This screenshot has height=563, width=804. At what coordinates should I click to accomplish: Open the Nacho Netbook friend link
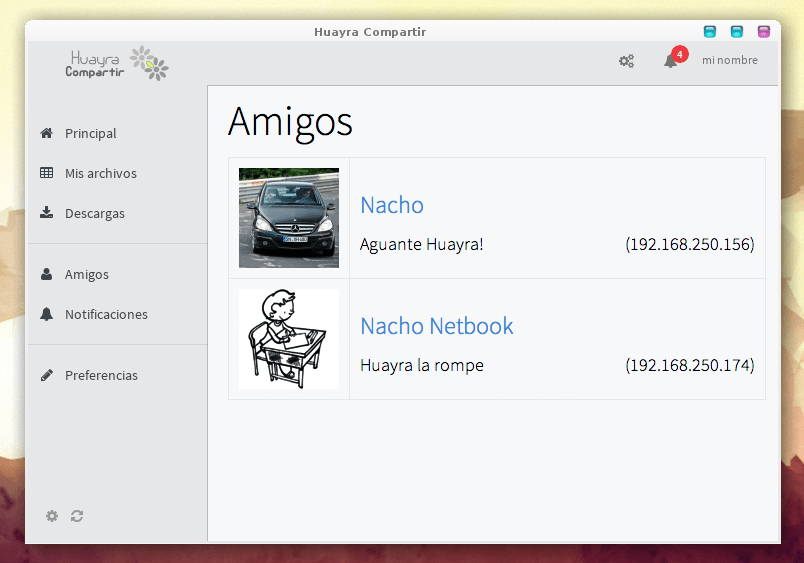[x=437, y=326]
